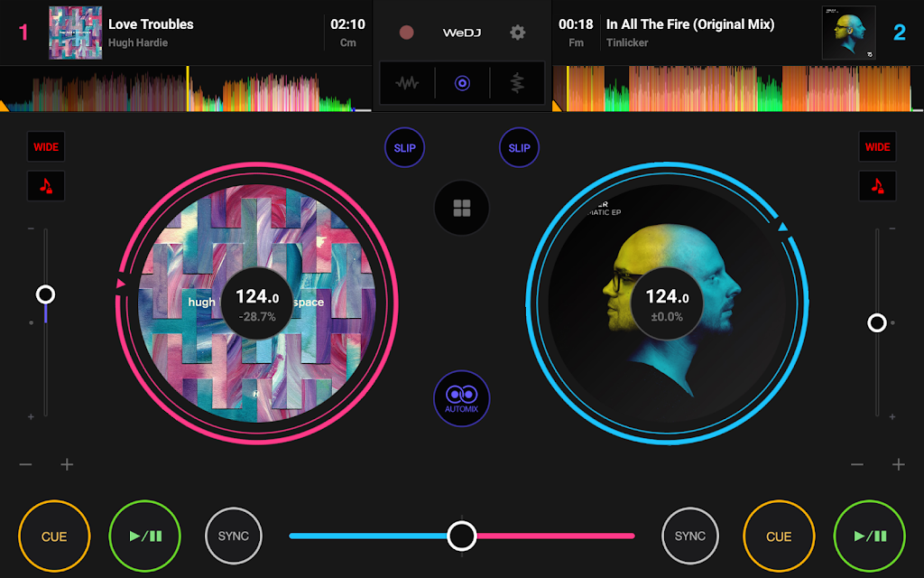Open the Love Troubles album artwork
This screenshot has width=924, height=578.
[75, 33]
